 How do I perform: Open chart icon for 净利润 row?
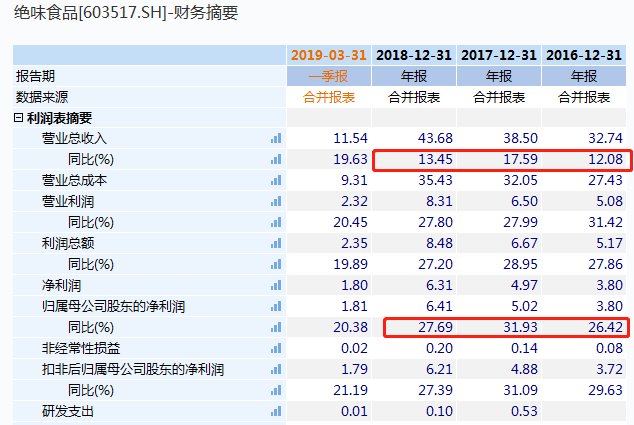[276, 285]
